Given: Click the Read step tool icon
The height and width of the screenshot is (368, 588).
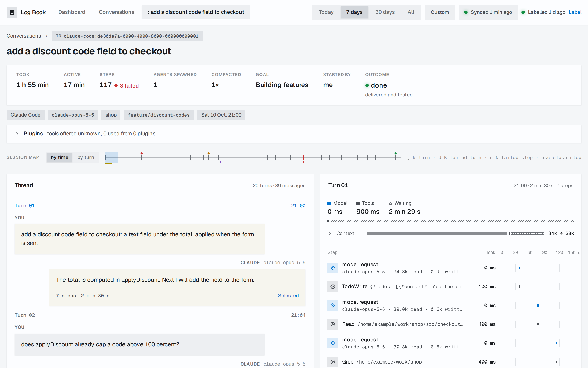Looking at the screenshot, I should tap(333, 324).
